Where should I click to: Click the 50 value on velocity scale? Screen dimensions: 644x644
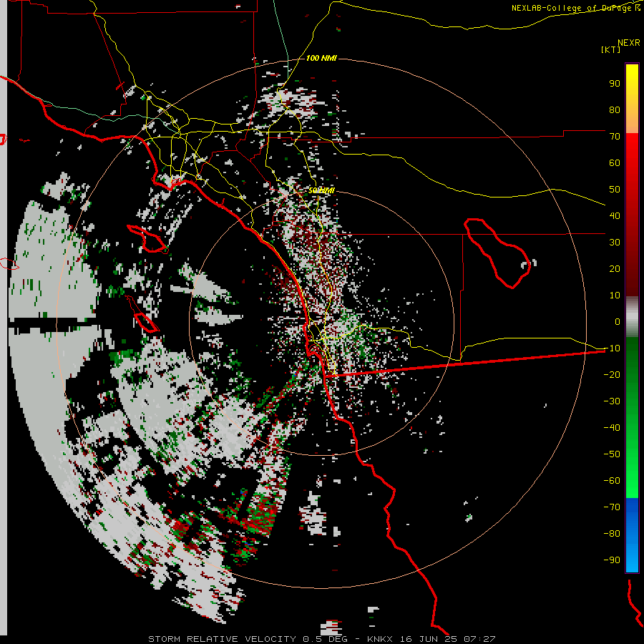pos(615,190)
